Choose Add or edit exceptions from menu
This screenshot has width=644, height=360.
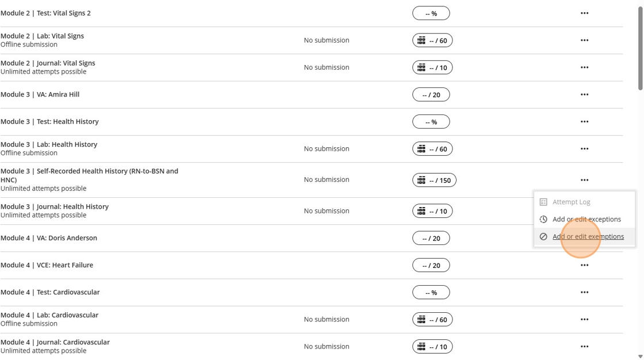(x=586, y=219)
